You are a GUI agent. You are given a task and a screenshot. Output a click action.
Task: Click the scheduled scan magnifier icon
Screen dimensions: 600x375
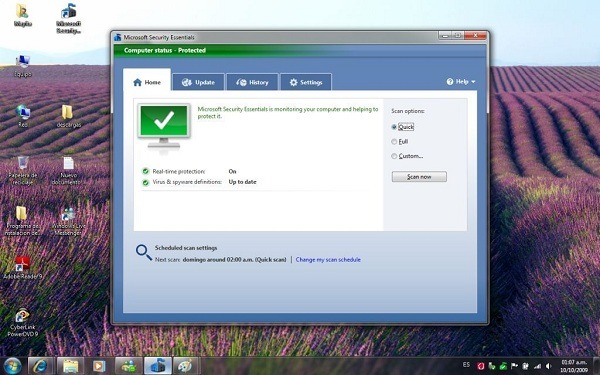[x=144, y=253]
